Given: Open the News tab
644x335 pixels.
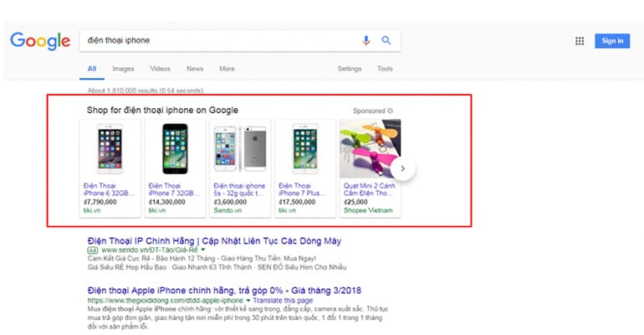Looking at the screenshot, I should coord(195,69).
